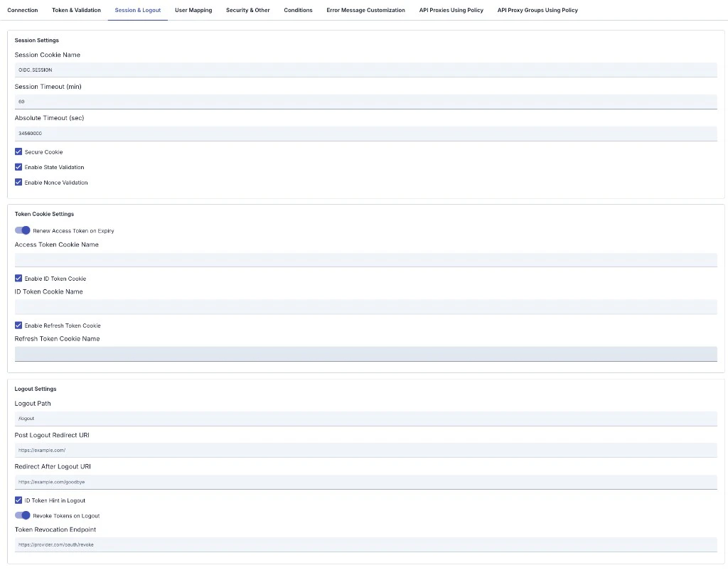Toggle the Enable Nonce Validation checkbox

[x=18, y=182]
